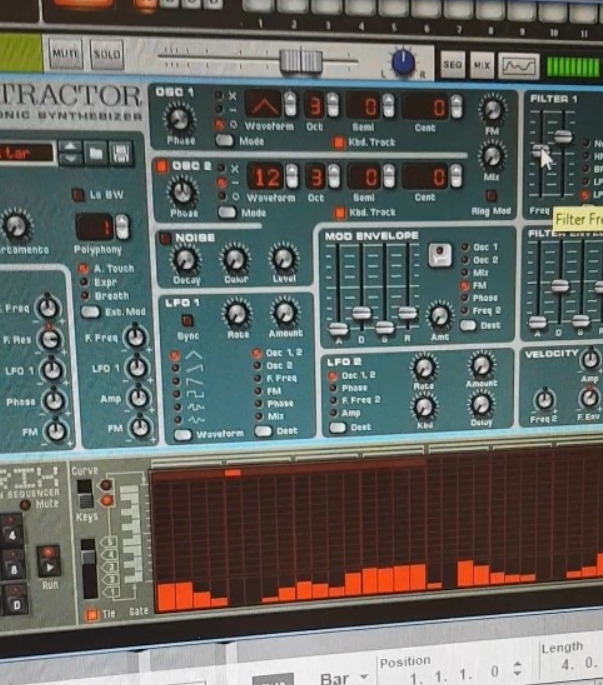
Task: Select the LFO 1 square waveform LED
Action: click(177, 394)
